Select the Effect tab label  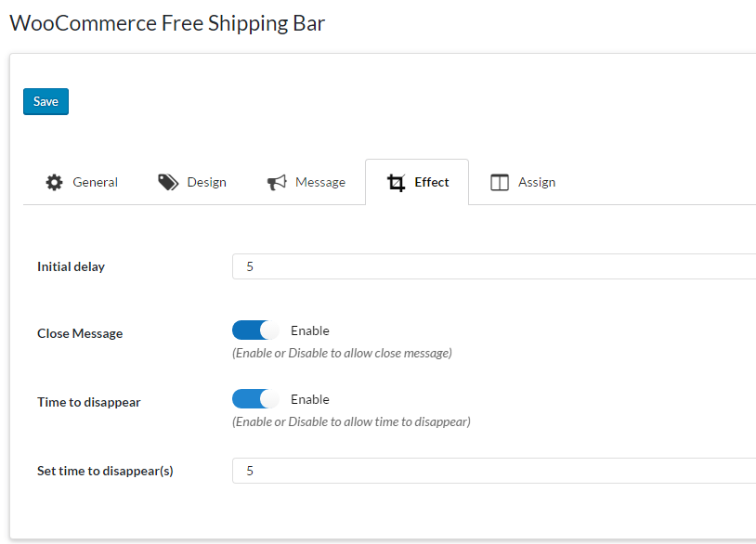(x=432, y=182)
